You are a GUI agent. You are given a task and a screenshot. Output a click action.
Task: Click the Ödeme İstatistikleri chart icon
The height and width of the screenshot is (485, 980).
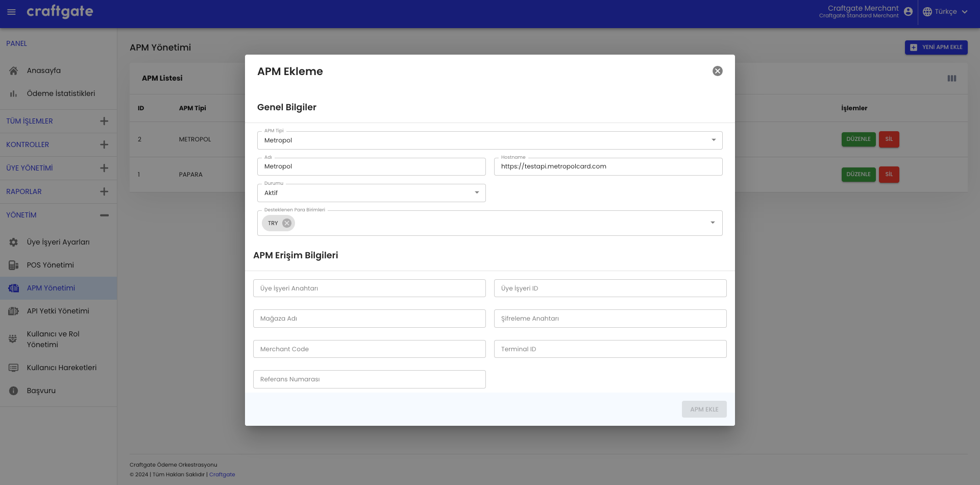[x=14, y=93]
